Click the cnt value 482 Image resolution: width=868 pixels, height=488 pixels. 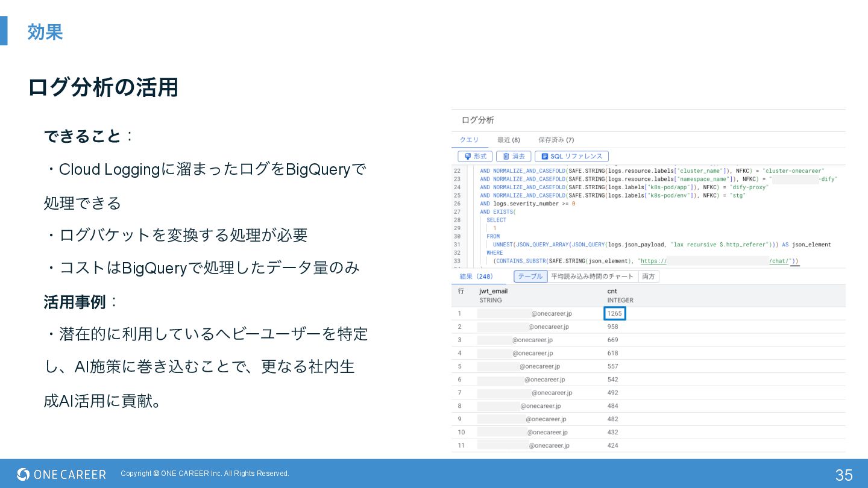pyautogui.click(x=612, y=419)
